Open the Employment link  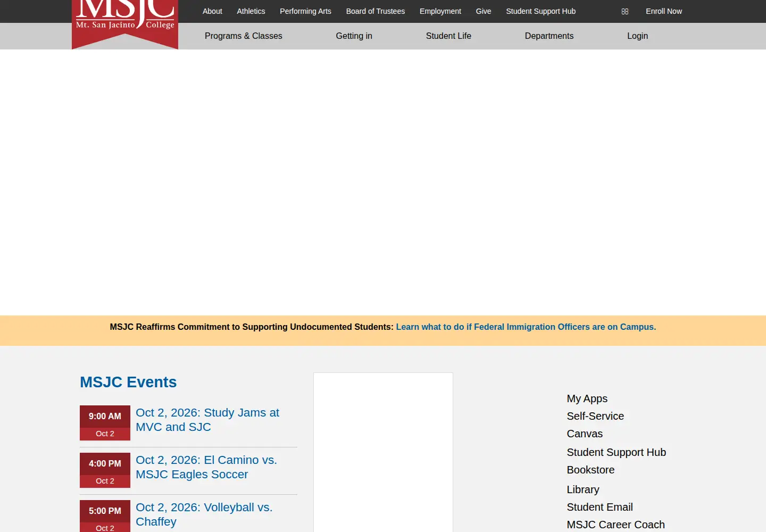pyautogui.click(x=440, y=11)
